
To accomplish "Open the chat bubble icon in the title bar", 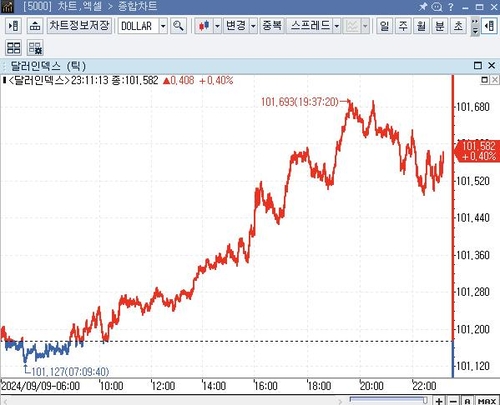I will click(x=437, y=7).
